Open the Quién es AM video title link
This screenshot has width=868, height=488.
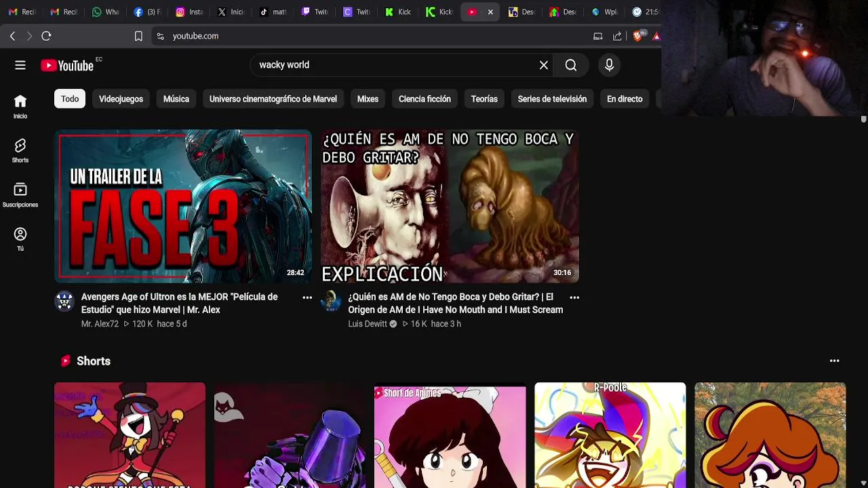pos(455,303)
